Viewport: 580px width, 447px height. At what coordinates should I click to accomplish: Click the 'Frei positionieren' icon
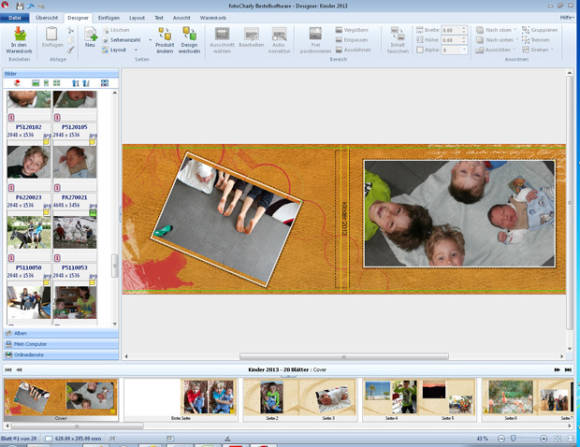(315, 34)
